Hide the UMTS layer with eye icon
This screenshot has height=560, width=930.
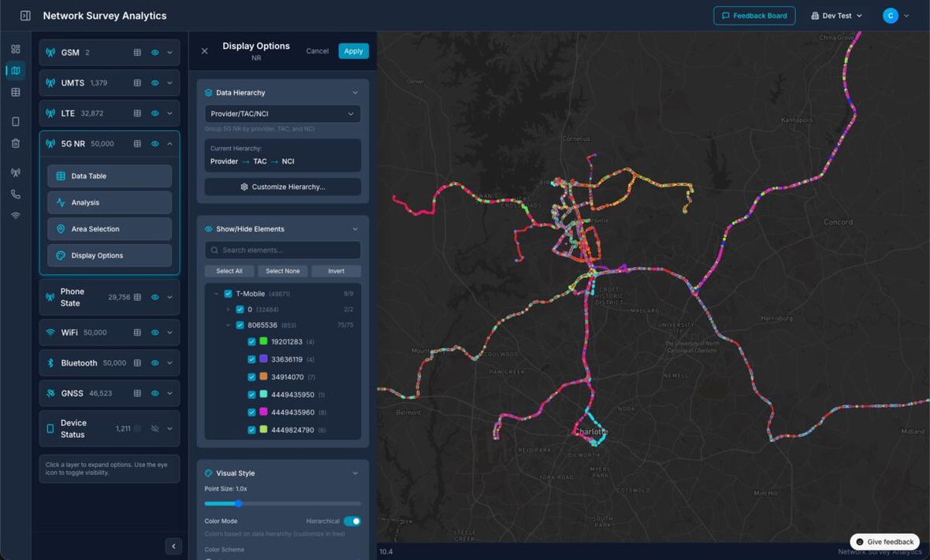tap(154, 83)
